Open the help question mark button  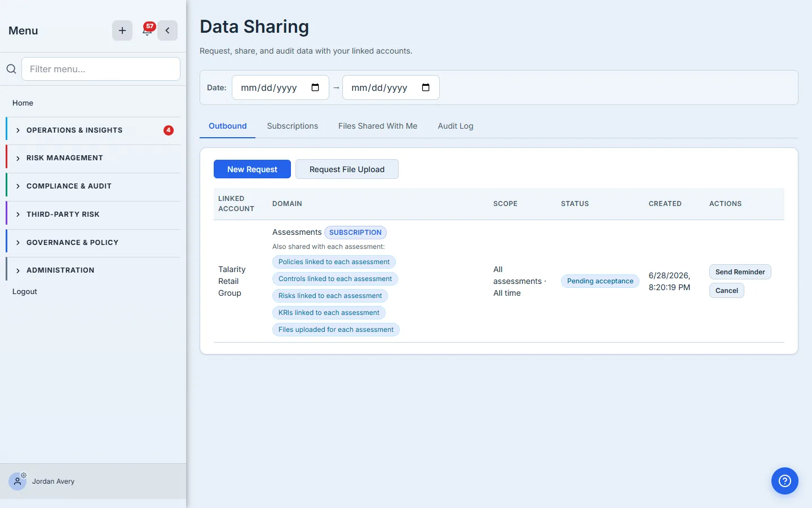coord(785,481)
